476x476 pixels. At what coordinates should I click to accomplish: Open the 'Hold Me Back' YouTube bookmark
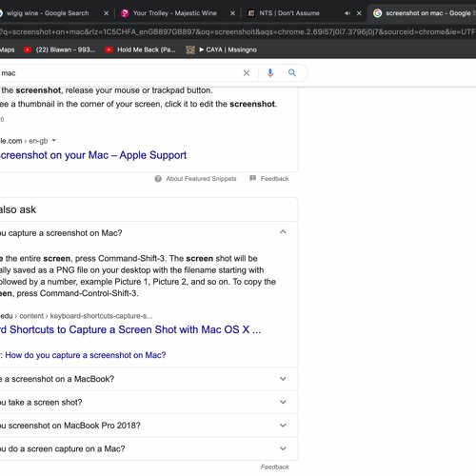coord(140,50)
